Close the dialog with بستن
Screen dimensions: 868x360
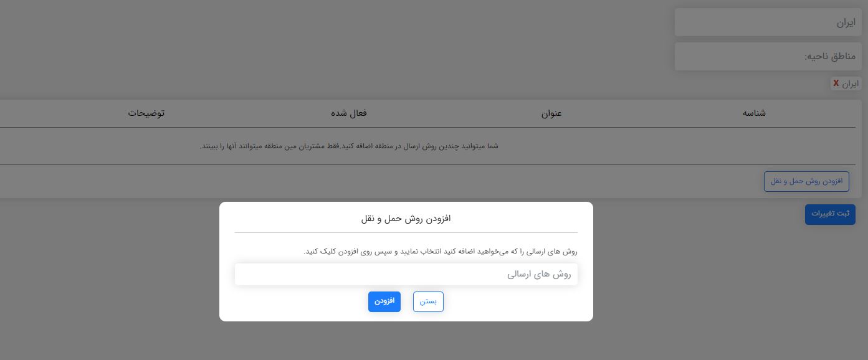pos(428,301)
